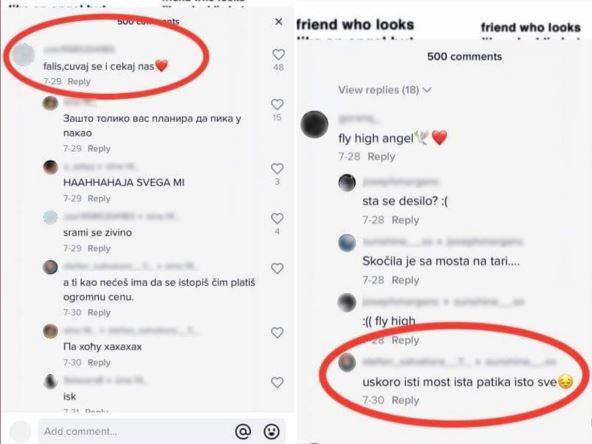Screen dimensions: 592x444
Task: Open the avatar of 'fly high angel' commenter
Action: (x=314, y=124)
